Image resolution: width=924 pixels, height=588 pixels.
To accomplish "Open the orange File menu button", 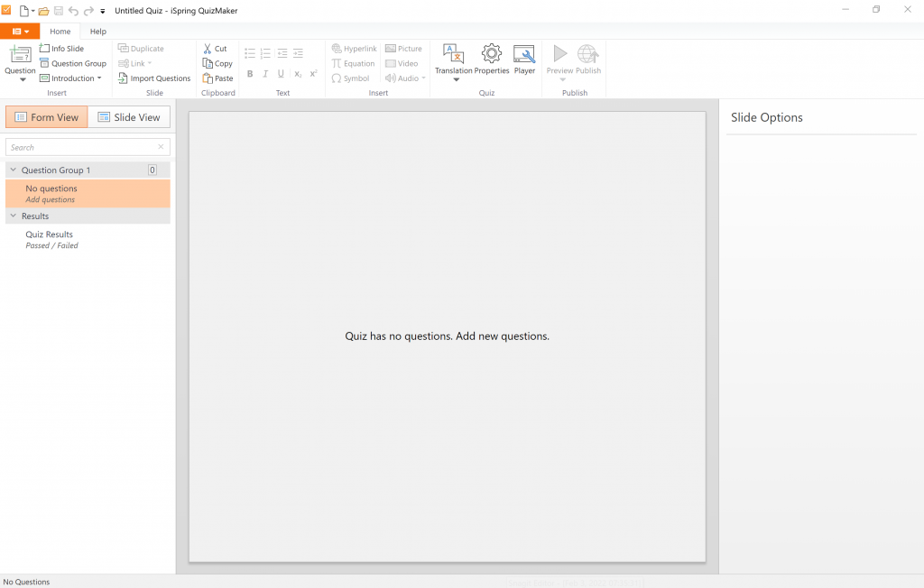I will tap(20, 32).
